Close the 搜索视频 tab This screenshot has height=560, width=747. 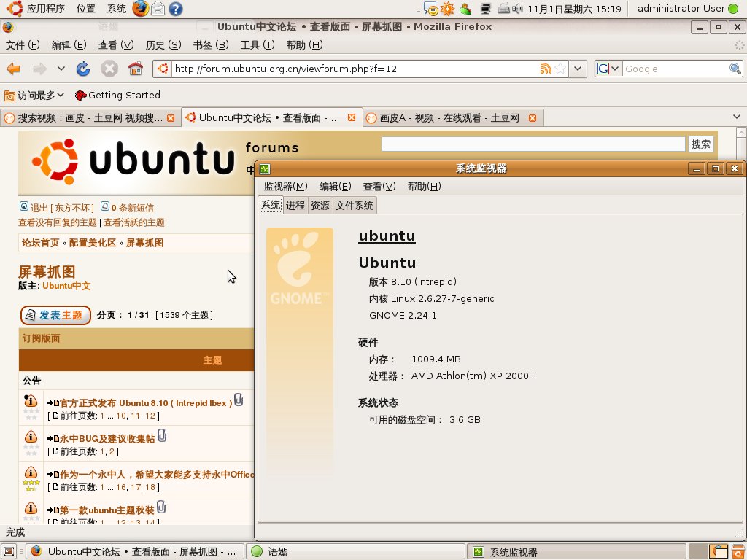point(171,117)
